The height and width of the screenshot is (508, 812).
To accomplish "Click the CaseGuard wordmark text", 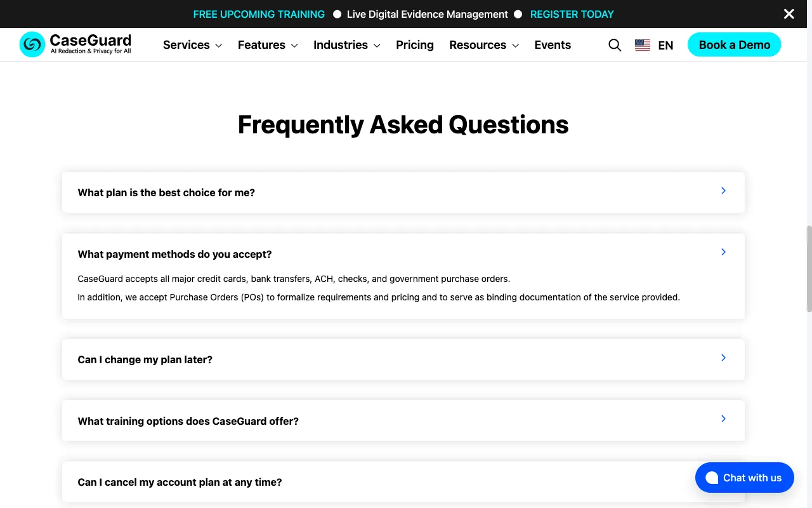I will (91, 41).
